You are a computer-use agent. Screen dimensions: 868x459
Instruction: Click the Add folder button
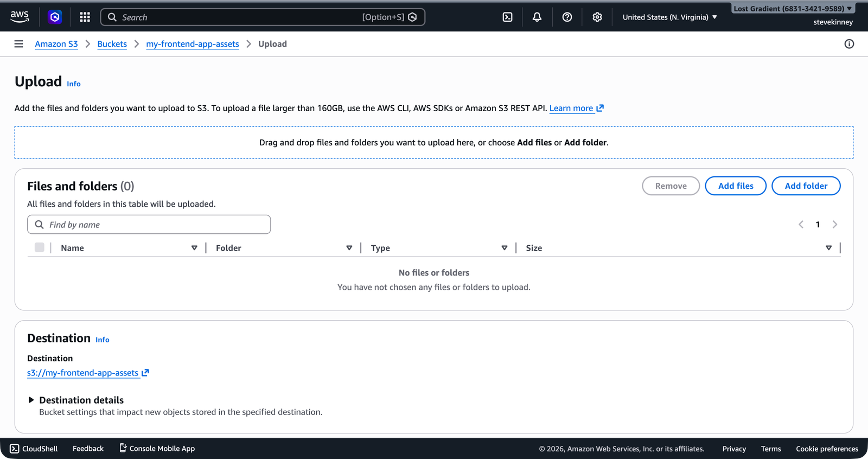[806, 186]
